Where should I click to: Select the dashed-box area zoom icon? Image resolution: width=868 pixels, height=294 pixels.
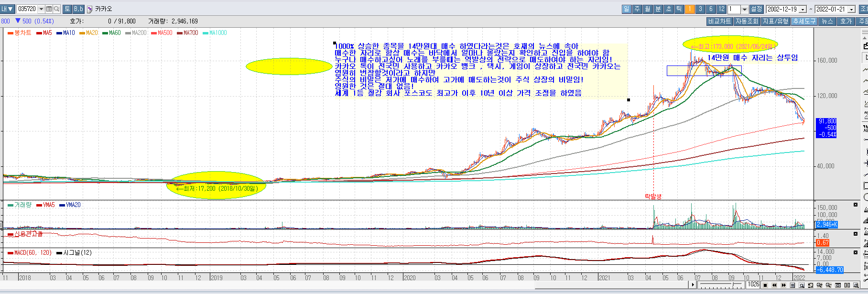click(802, 285)
